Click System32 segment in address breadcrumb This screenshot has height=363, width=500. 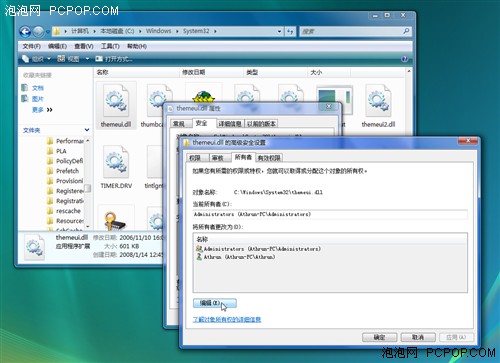coord(196,31)
